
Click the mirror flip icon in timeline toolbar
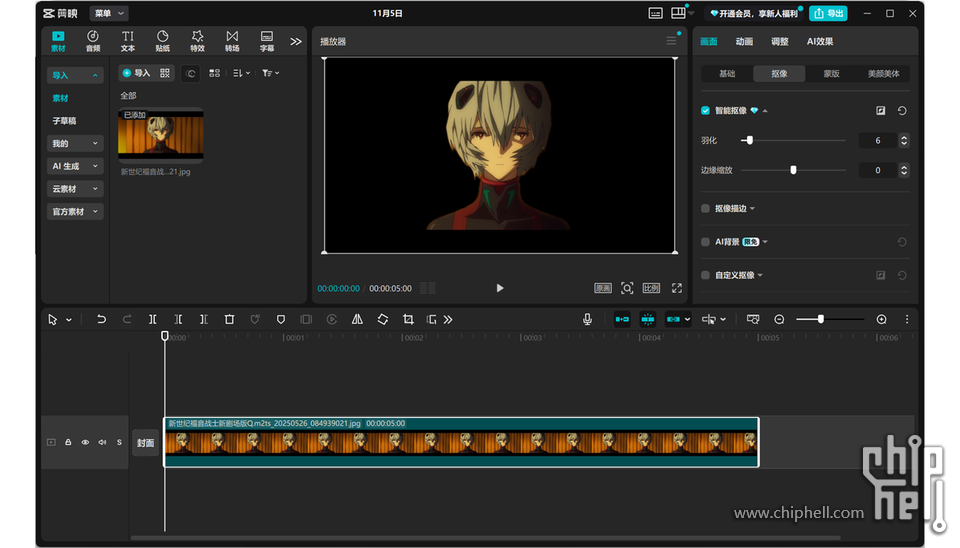point(357,319)
